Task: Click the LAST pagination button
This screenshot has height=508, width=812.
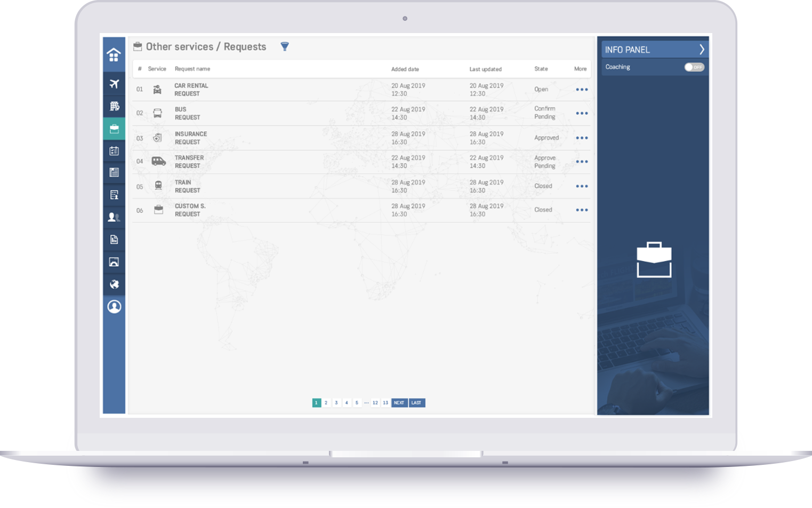Action: coord(416,403)
